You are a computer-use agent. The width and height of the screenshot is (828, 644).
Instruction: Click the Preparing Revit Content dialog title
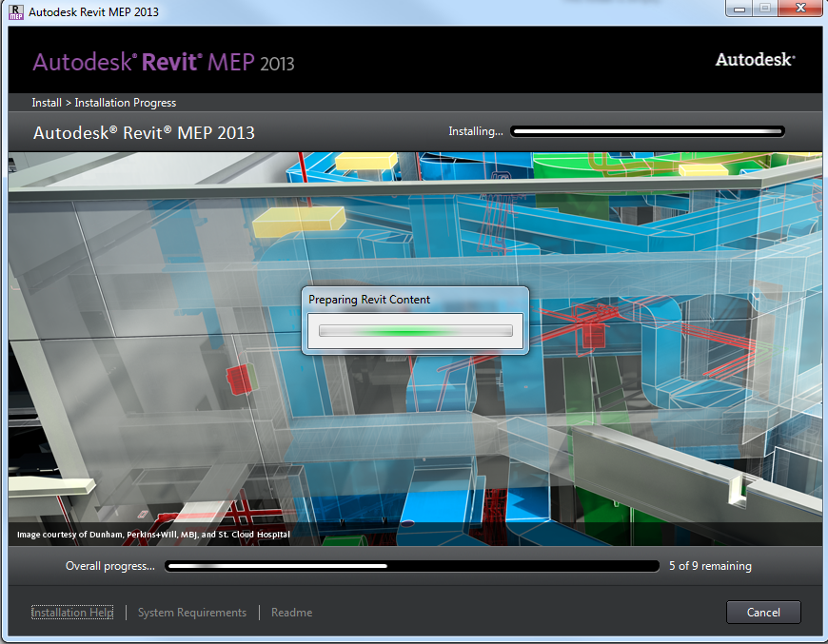click(369, 300)
